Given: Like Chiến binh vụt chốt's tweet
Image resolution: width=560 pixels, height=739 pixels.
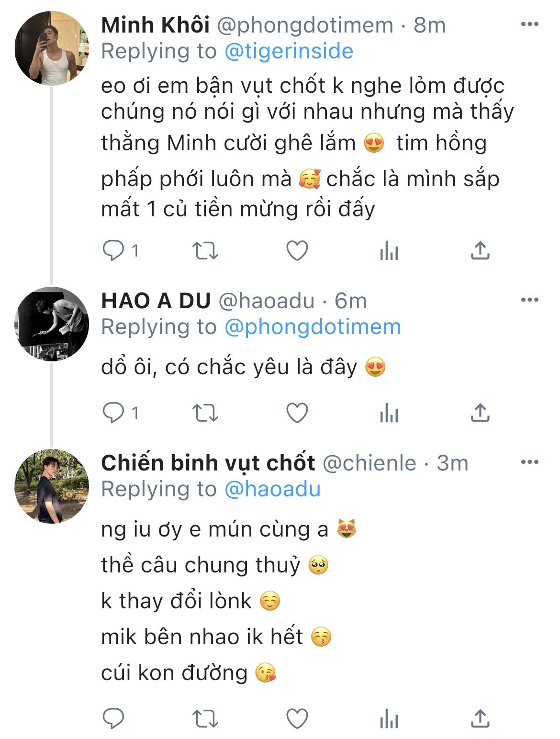Looking at the screenshot, I should click(297, 718).
